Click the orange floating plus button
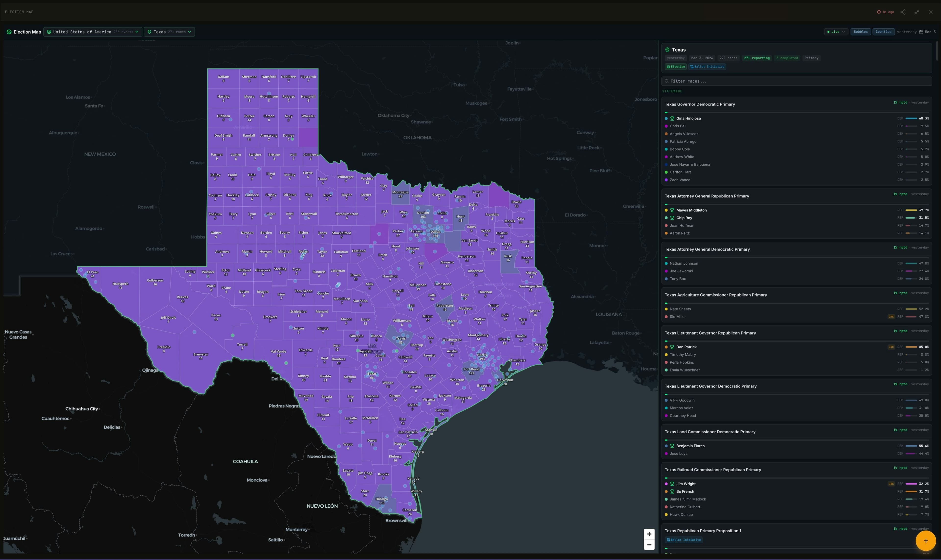This screenshot has width=941, height=560. 926,540
